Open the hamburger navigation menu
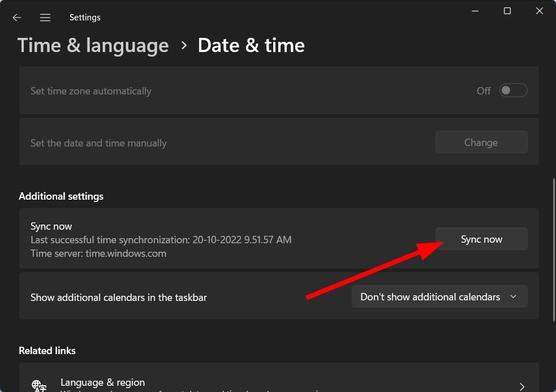The image size is (556, 392). 45,18
